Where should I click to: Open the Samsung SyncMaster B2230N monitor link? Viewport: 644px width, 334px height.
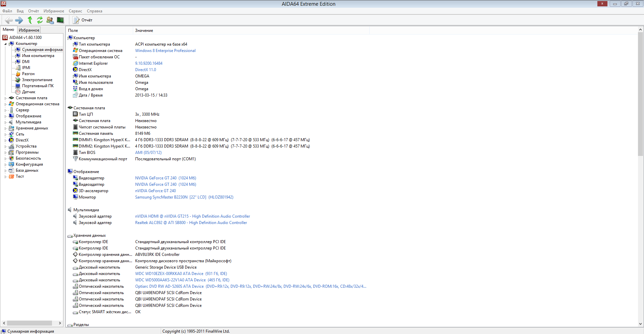(184, 197)
